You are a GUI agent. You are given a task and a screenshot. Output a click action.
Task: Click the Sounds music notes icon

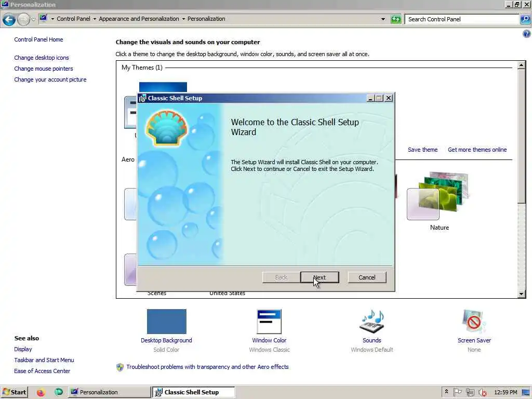pos(372,321)
